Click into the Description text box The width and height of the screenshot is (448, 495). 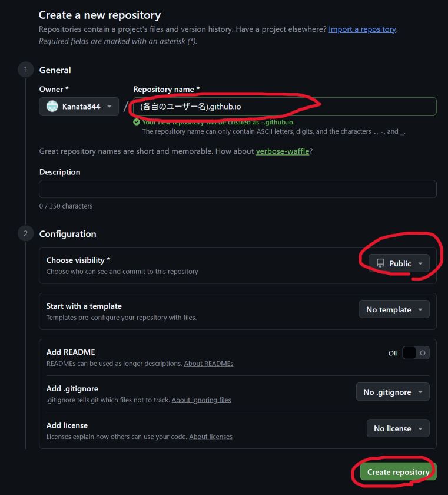(237, 189)
